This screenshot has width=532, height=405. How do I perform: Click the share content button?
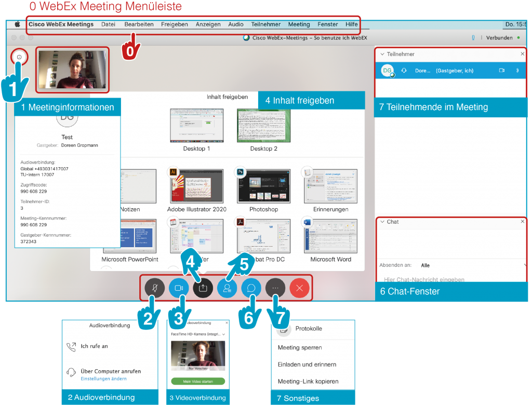(x=203, y=288)
